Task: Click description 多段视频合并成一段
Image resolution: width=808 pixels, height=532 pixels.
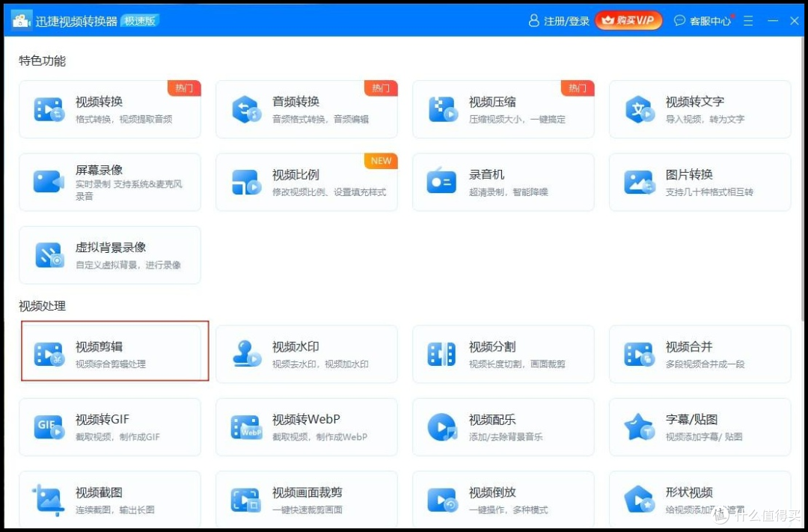Action: point(706,364)
